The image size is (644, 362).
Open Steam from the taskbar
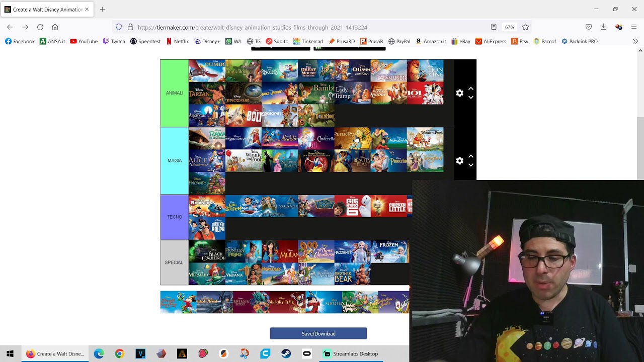(286, 354)
